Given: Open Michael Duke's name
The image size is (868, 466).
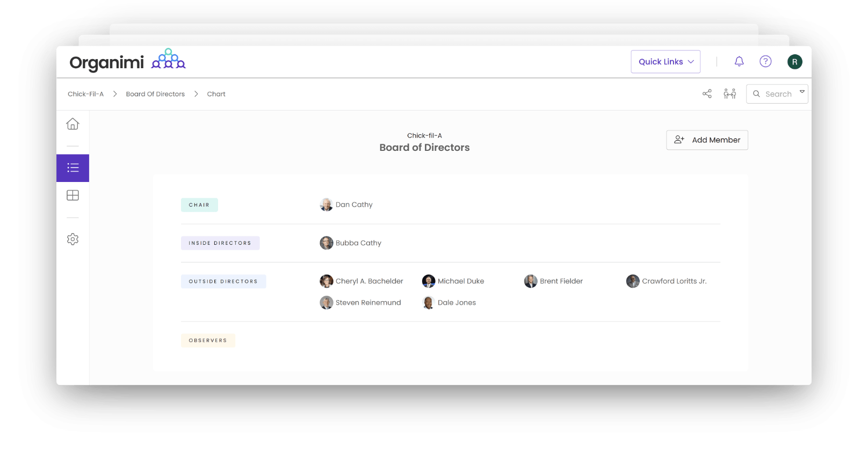Looking at the screenshot, I should coord(461,281).
